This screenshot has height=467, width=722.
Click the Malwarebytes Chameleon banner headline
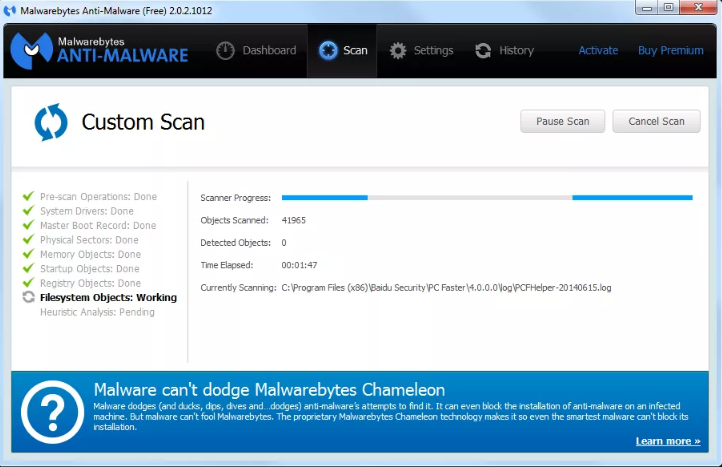[269, 390]
